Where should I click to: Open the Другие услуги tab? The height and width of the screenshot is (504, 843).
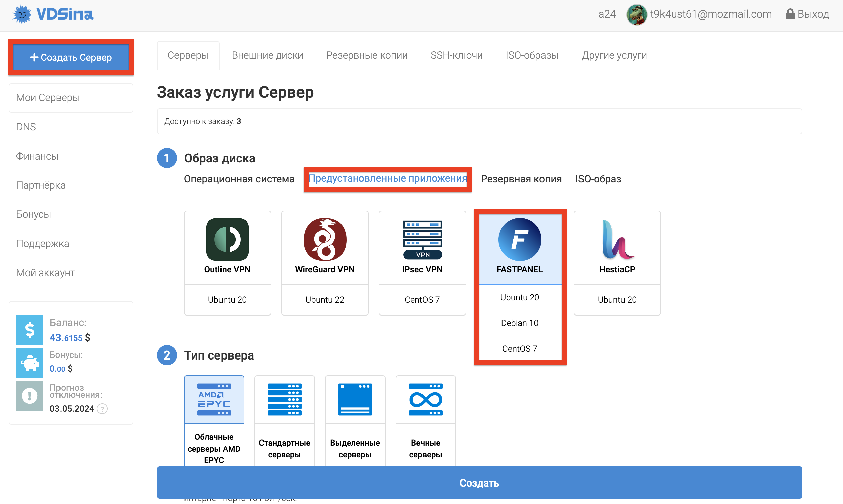click(x=614, y=55)
